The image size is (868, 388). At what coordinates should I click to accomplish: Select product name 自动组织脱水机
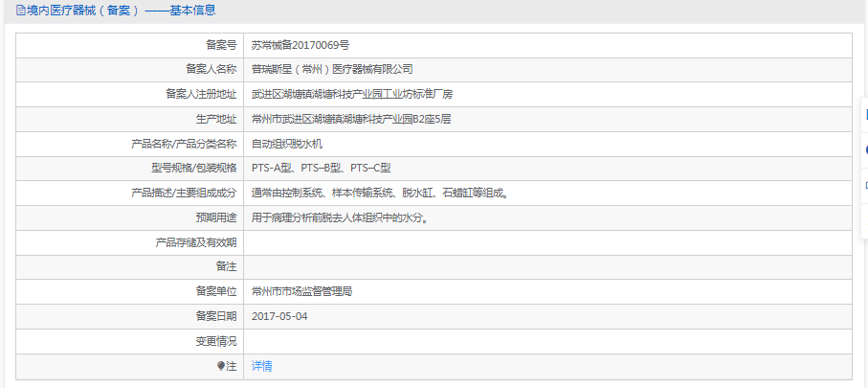click(287, 144)
